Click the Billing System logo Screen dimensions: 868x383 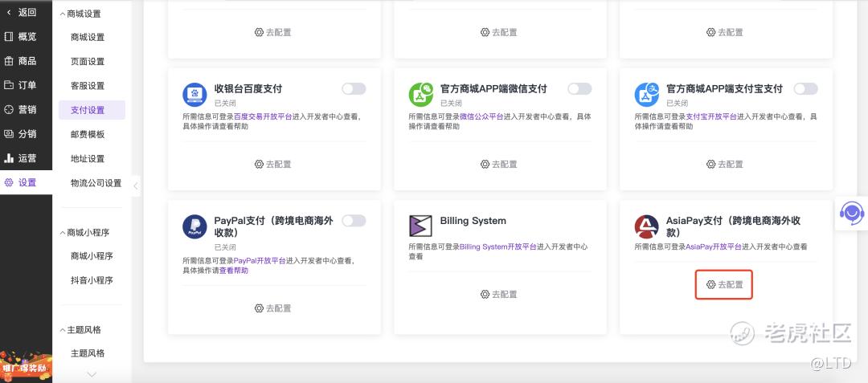pos(420,226)
